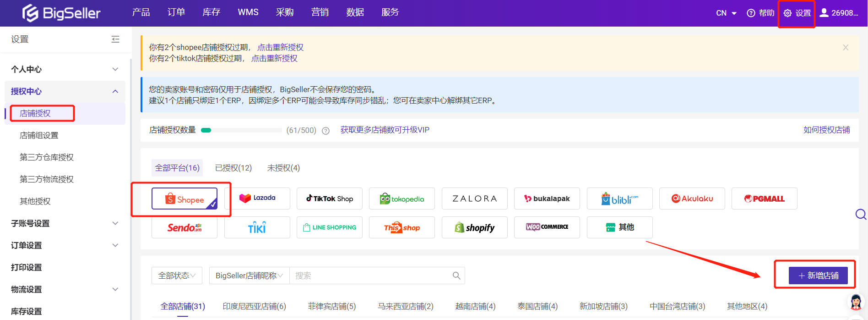Open the BigSeller店铺昵称 dropdown
Image resolution: width=868 pixels, height=320 pixels.
pyautogui.click(x=249, y=276)
